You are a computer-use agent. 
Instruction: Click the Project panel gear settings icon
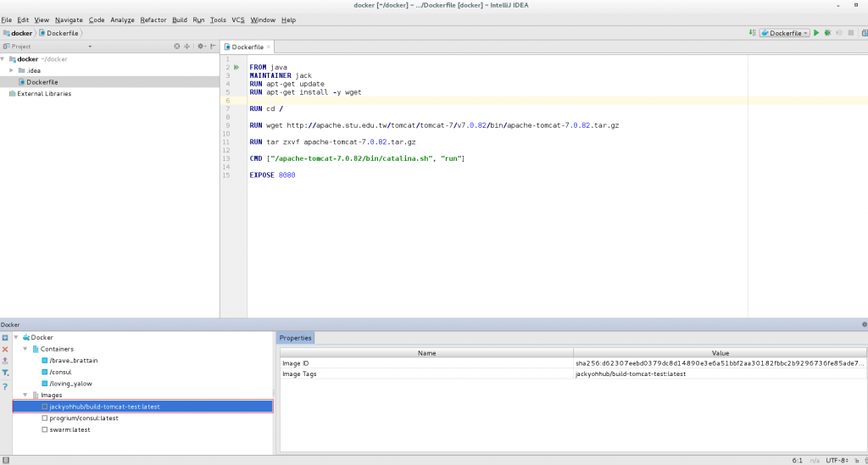(201, 47)
